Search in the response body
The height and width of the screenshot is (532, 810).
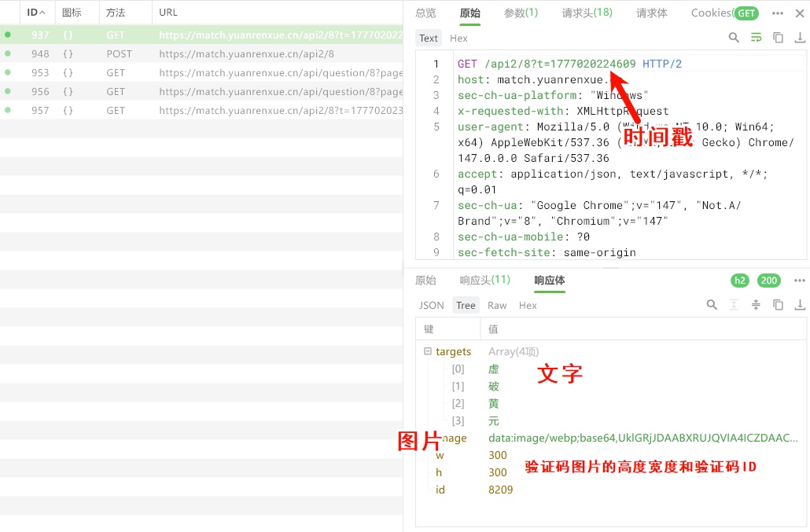coord(712,305)
